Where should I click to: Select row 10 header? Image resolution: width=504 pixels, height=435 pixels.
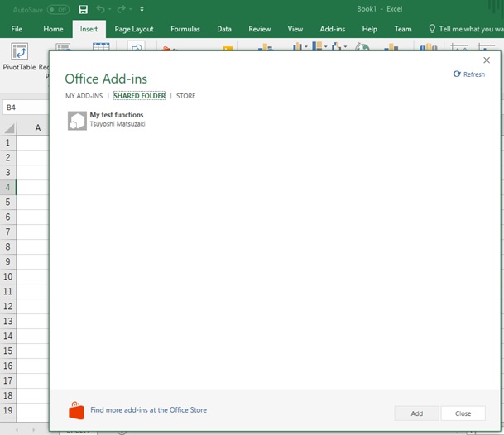[7, 276]
